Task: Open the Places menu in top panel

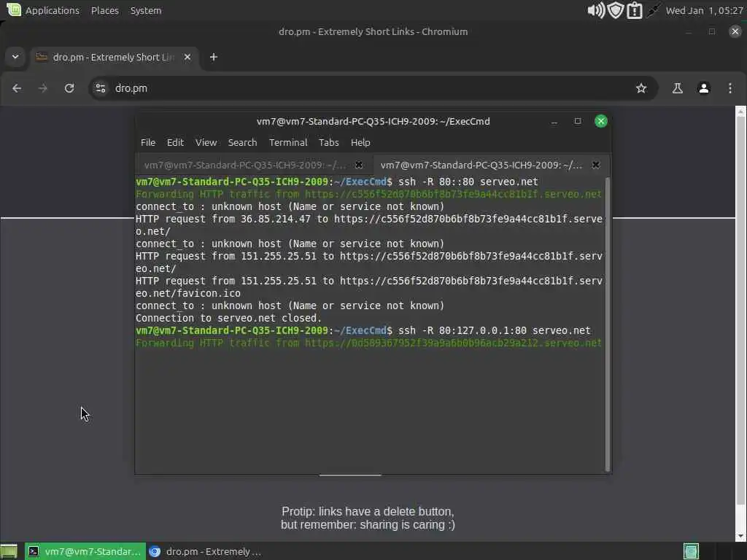Action: 105,10
